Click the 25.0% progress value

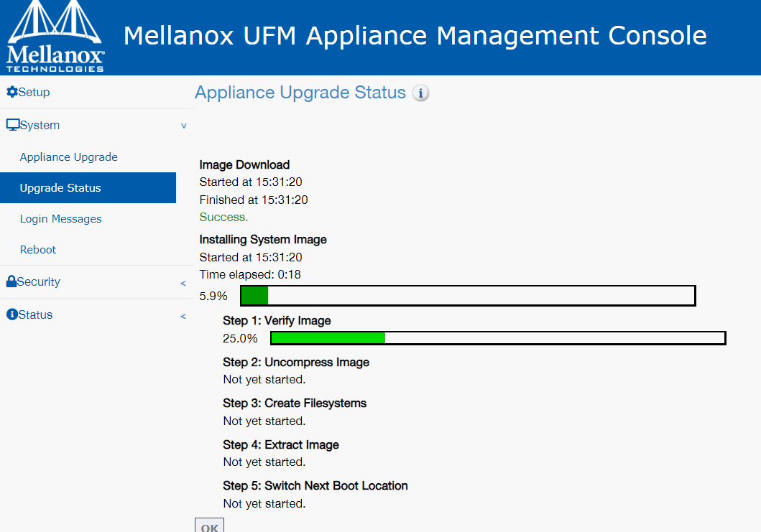pyautogui.click(x=240, y=338)
